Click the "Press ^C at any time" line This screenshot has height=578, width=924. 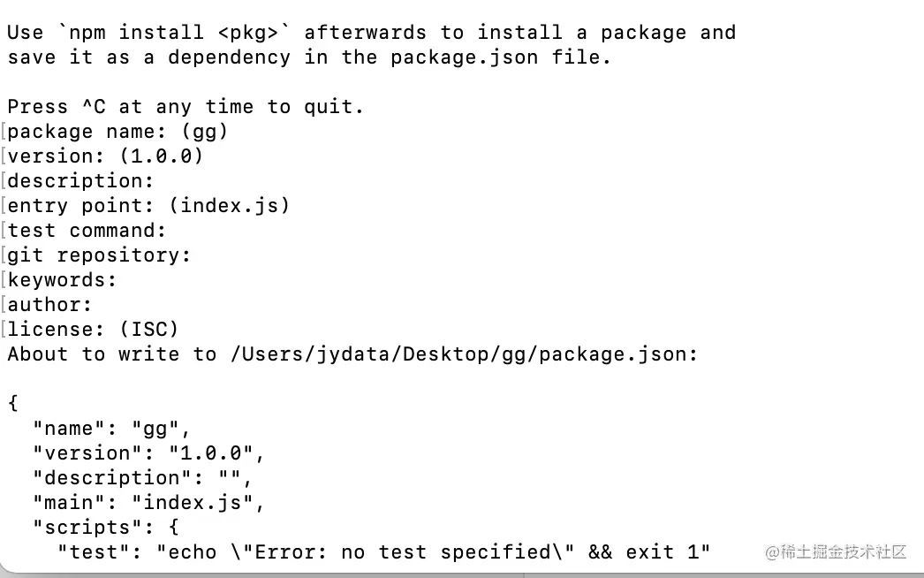coord(186,107)
